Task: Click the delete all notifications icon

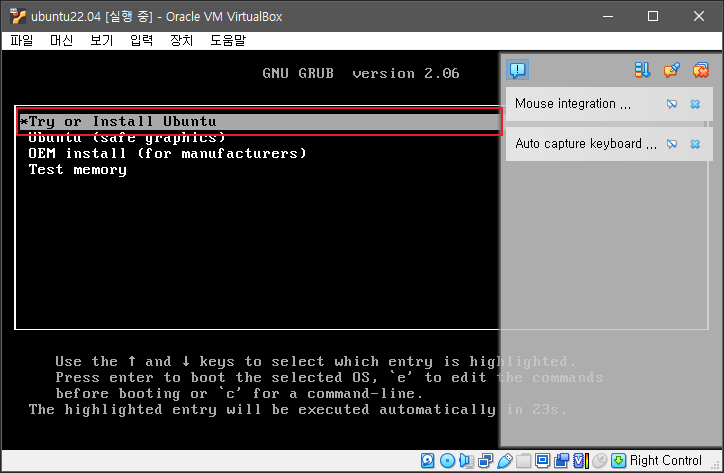Action: click(700, 70)
